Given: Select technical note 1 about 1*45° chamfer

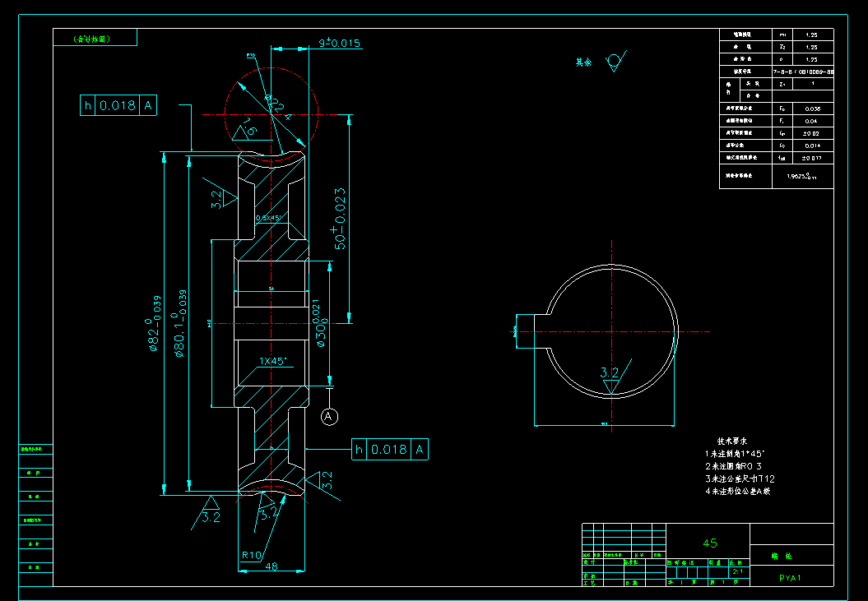Looking at the screenshot, I should (x=736, y=453).
